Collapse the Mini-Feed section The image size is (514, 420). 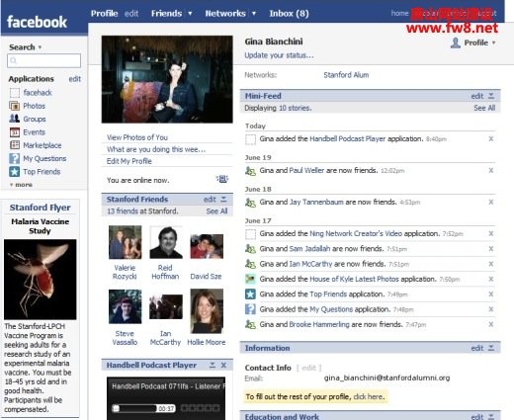coord(491,96)
